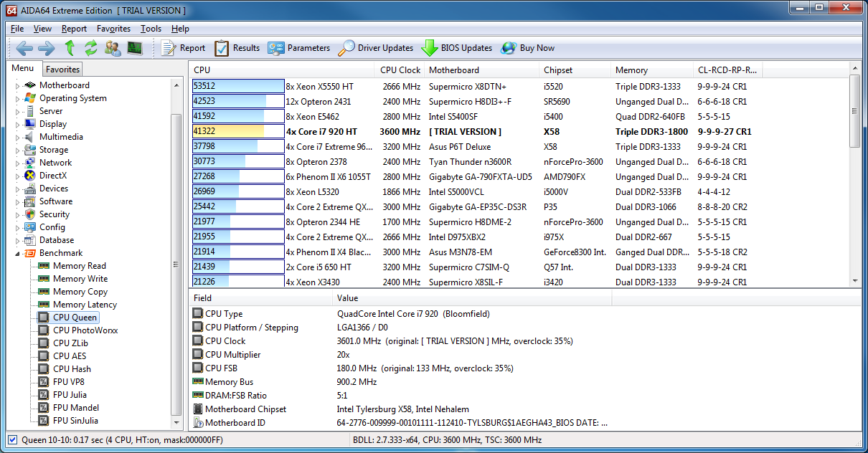Click the 42523 score bar for Opteron 2431

[x=238, y=101]
